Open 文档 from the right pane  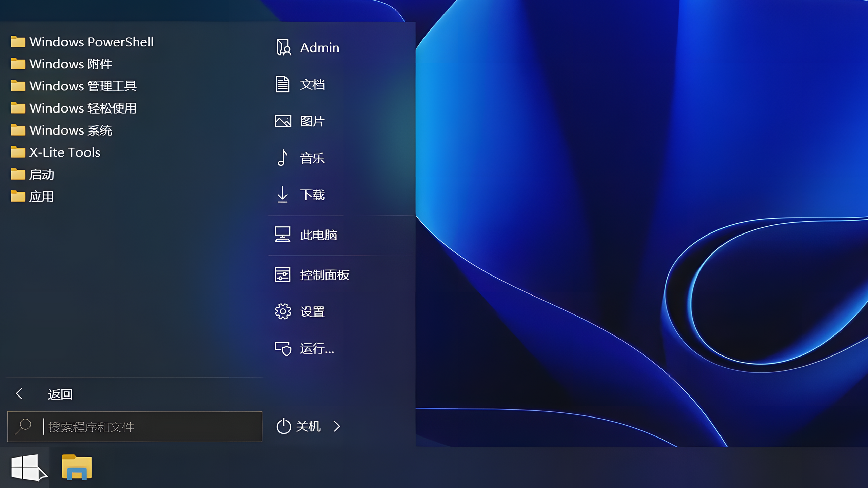(x=312, y=84)
